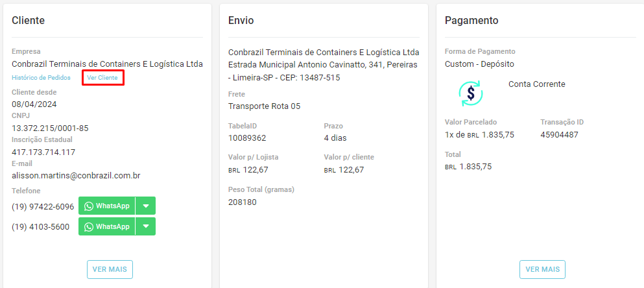The height and width of the screenshot is (288, 644).
Task: Click the dollar payment cycle icon
Action: [471, 93]
